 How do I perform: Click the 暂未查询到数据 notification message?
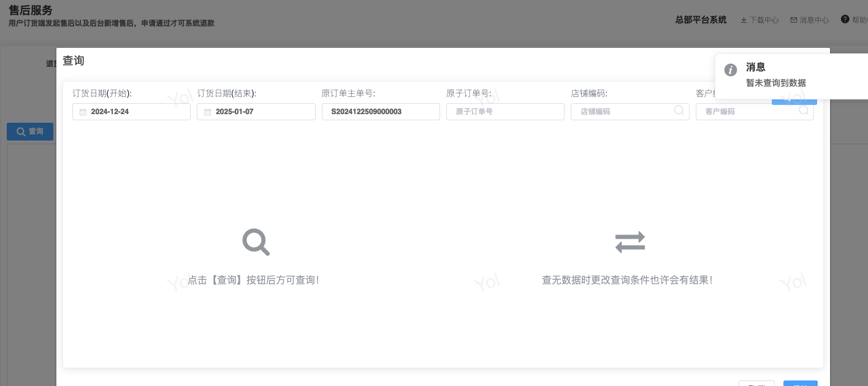click(x=775, y=83)
